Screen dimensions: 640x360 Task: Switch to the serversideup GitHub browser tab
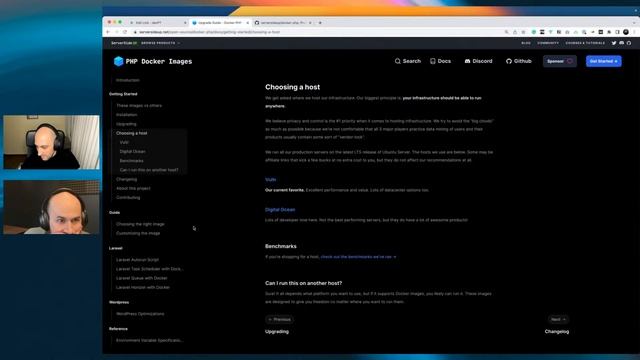coord(283,23)
